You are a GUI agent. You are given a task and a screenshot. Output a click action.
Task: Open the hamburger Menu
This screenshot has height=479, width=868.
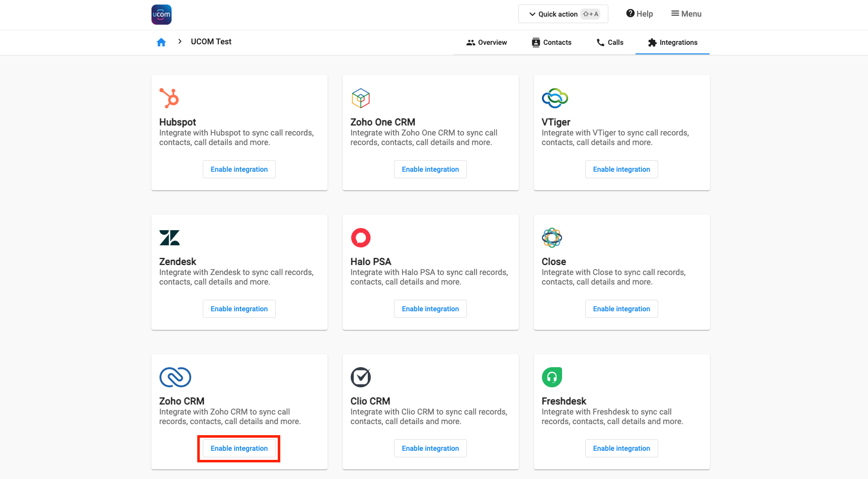coord(686,14)
